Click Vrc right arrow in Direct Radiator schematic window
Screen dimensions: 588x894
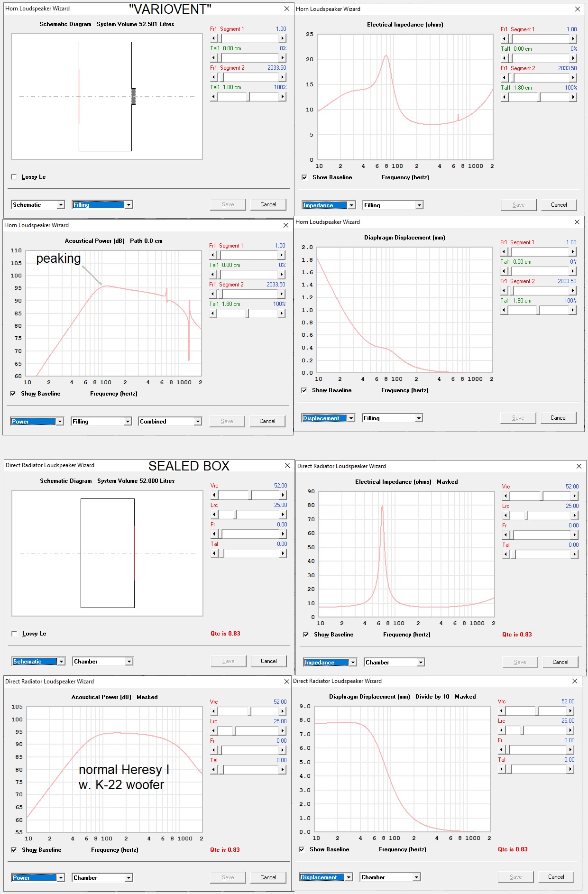coord(283,495)
